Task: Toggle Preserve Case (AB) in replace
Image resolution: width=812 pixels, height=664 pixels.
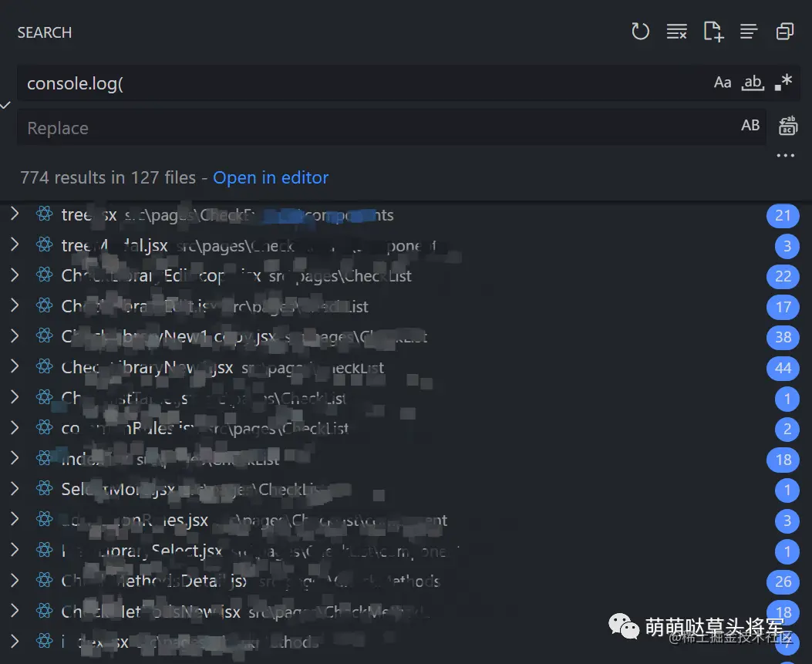Action: pos(750,126)
